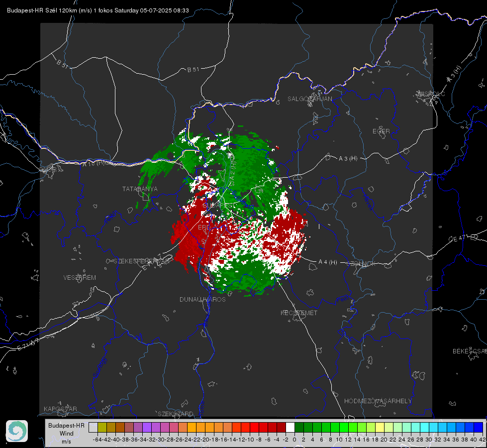Screen dimensions: 487x448
Task: Pick the bright green swatch between 10 and 12
Action: [x=344, y=427]
